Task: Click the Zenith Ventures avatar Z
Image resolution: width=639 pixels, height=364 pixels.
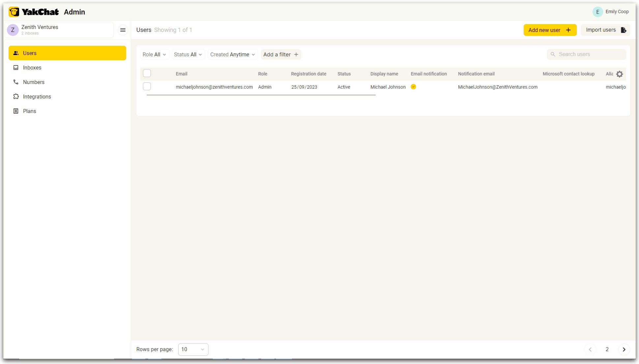Action: (13, 30)
